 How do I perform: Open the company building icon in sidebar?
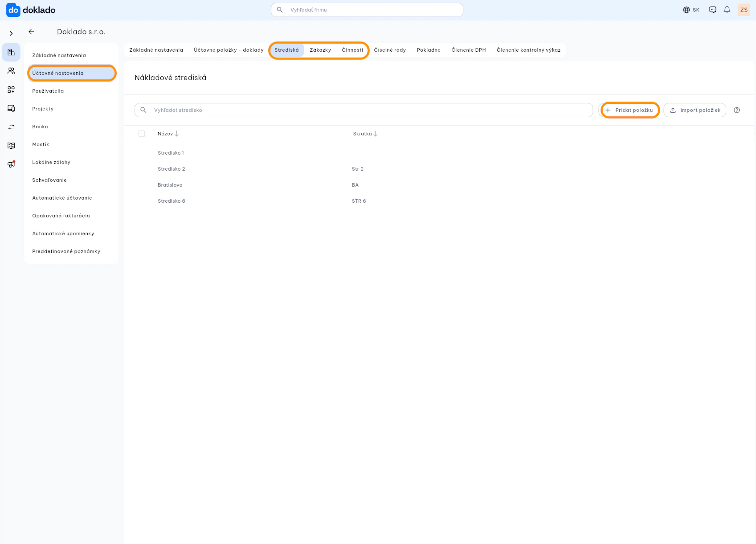[11, 52]
